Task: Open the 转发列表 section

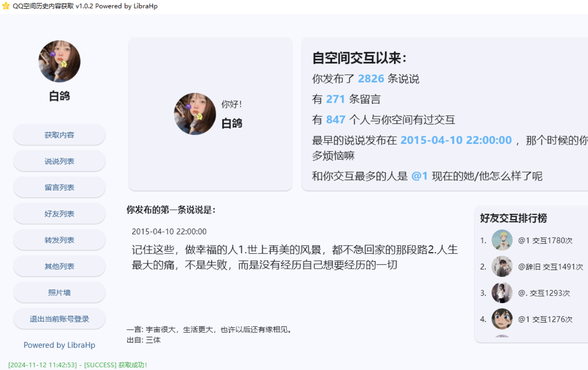Action: tap(59, 240)
